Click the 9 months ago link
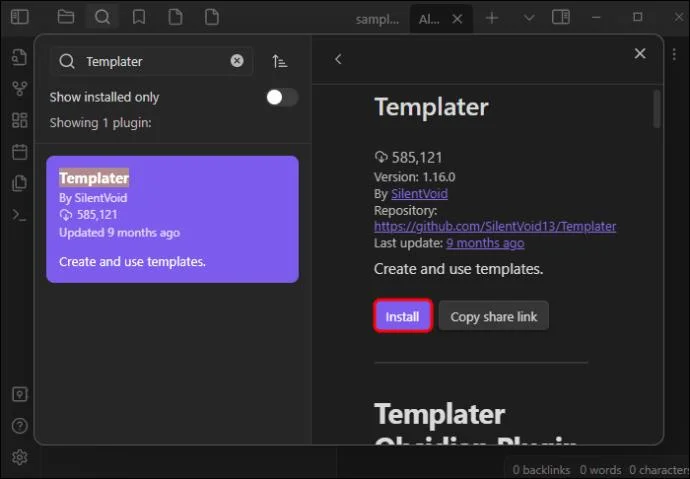 pyautogui.click(x=485, y=243)
